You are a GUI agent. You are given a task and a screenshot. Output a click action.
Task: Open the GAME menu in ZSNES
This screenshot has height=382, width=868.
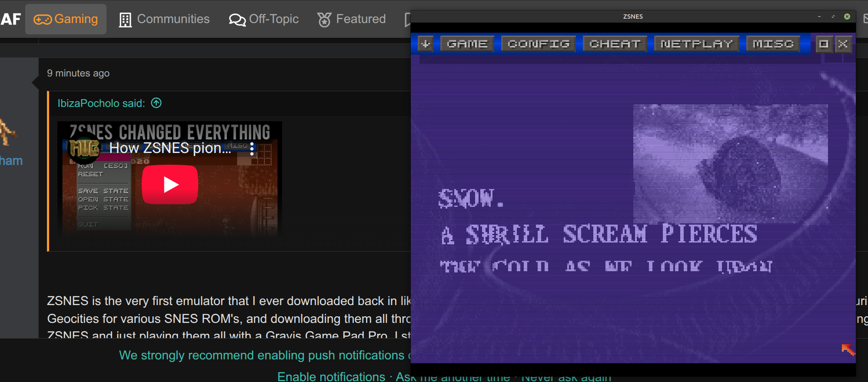pos(467,44)
